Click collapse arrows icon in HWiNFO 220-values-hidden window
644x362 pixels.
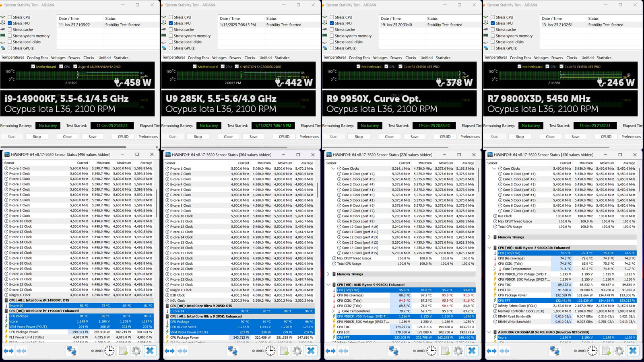(344, 351)
